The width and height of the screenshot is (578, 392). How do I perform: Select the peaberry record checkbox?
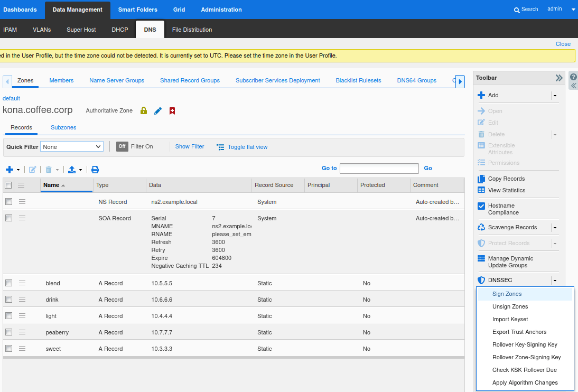click(8, 332)
